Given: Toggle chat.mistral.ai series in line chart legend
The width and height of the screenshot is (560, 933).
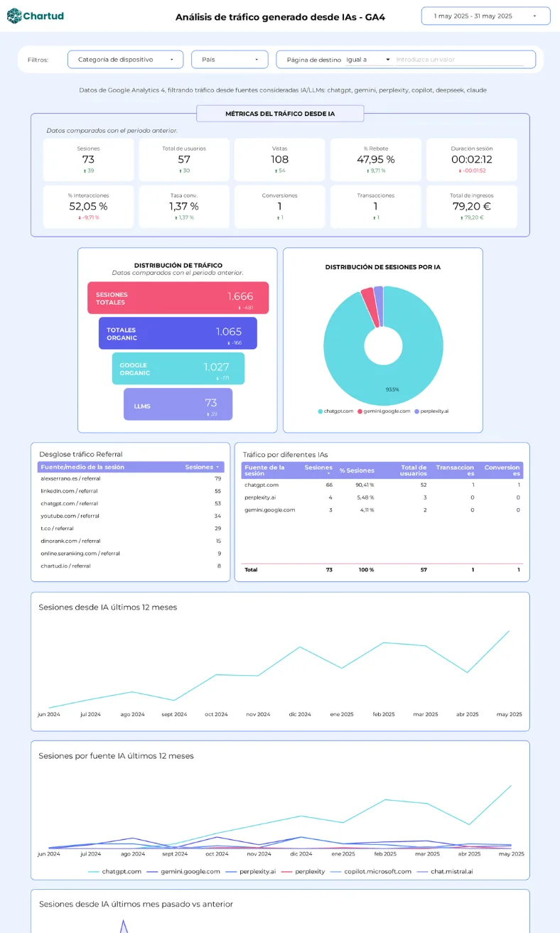Looking at the screenshot, I should click(x=445, y=871).
